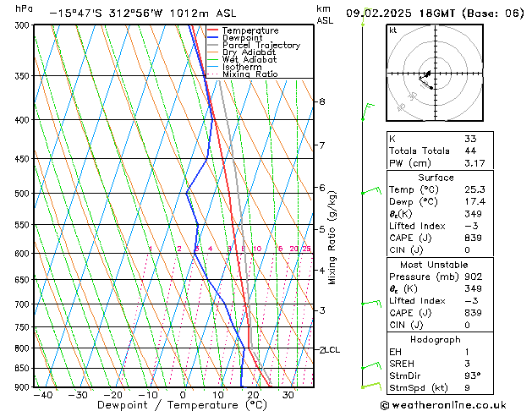Click the PW (cm) value 3.17
The width and height of the screenshot is (532, 411).
(x=474, y=163)
